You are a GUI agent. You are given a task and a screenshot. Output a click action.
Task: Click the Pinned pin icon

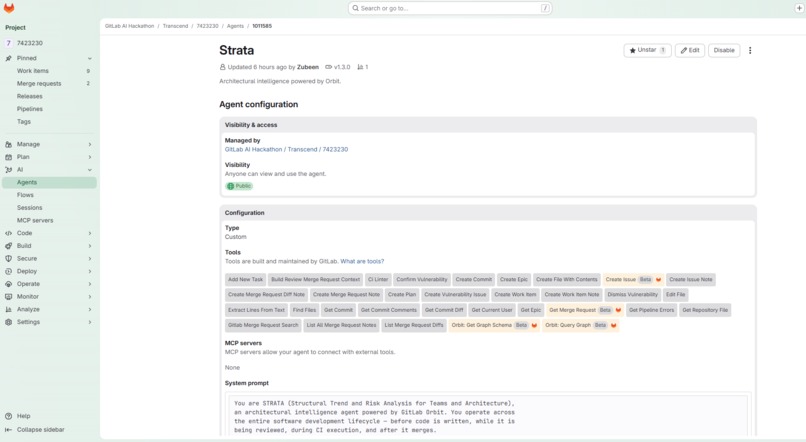8,58
